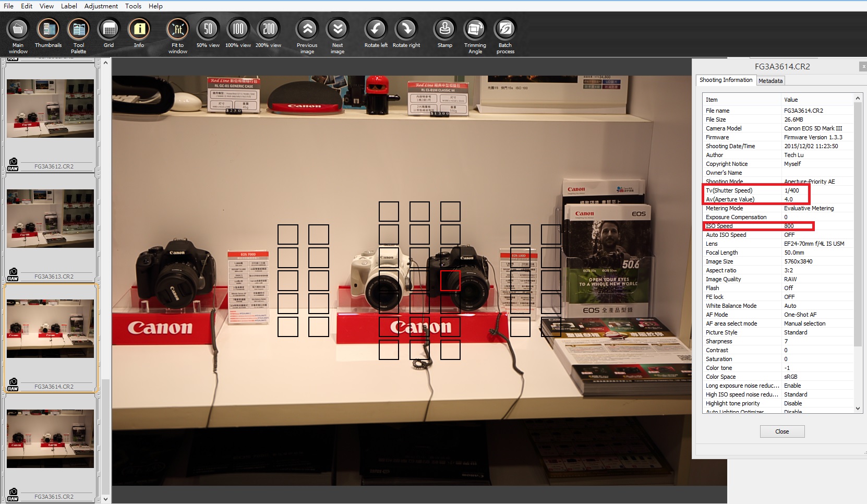Select the Picture Style row

pos(778,332)
